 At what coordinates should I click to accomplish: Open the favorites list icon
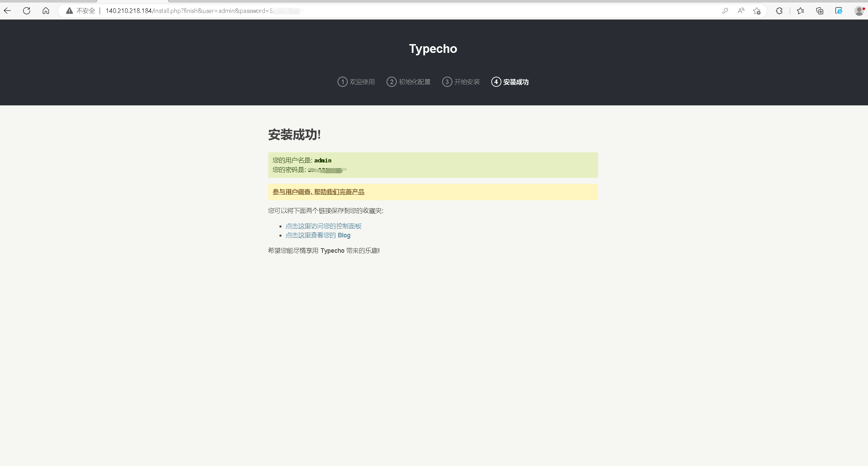coord(800,11)
